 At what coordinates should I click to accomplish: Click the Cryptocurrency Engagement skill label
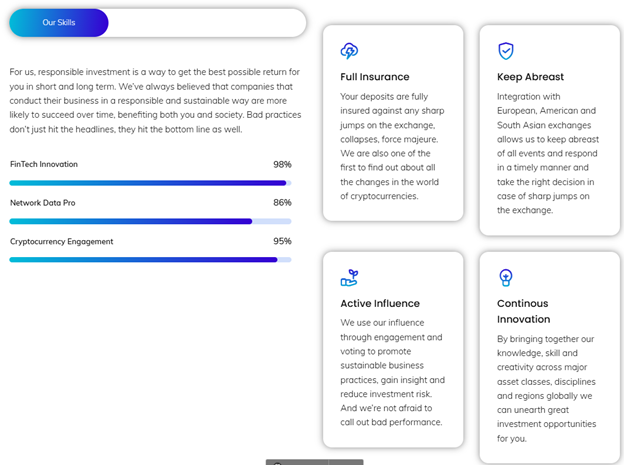(x=61, y=241)
